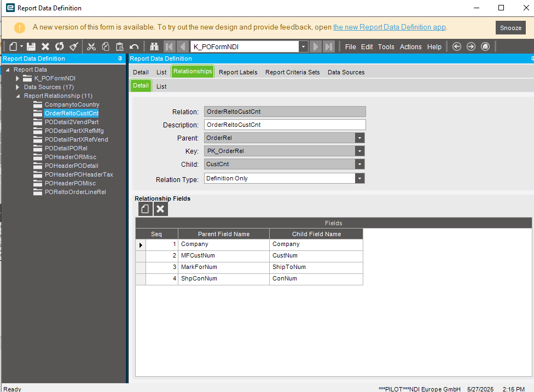Go to next record arrow
Image resolution: width=534 pixels, height=392 pixels.
click(315, 46)
